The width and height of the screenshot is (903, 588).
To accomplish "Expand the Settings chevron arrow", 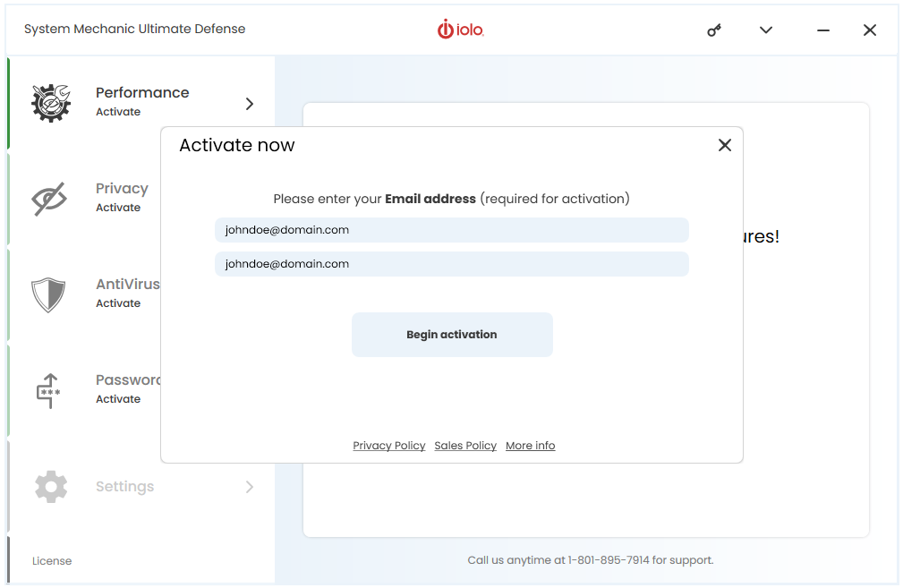I will 250,487.
